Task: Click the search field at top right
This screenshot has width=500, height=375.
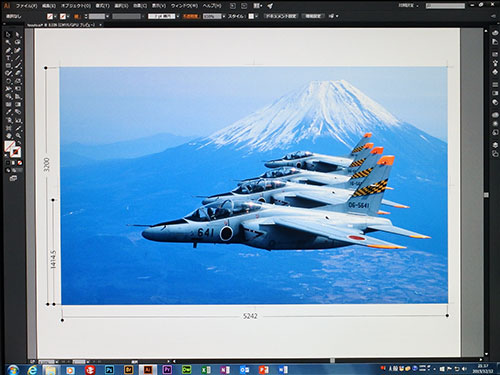Action: (x=445, y=6)
